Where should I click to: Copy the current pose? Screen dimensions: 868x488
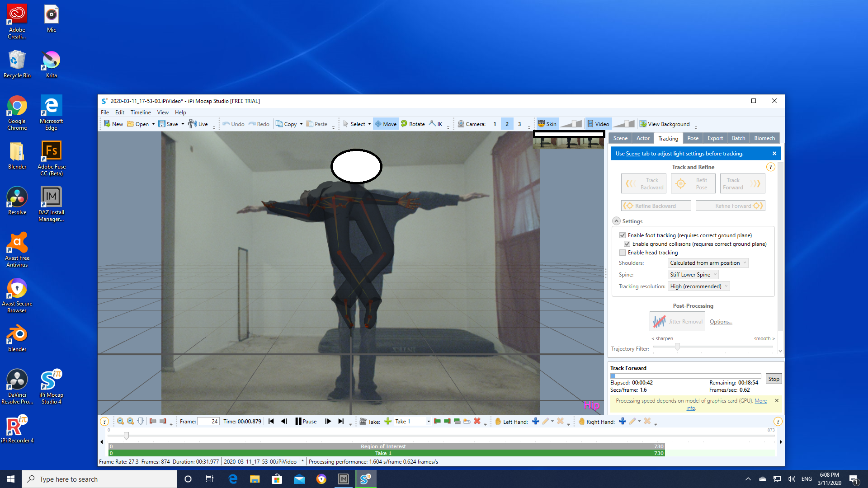[x=286, y=124]
